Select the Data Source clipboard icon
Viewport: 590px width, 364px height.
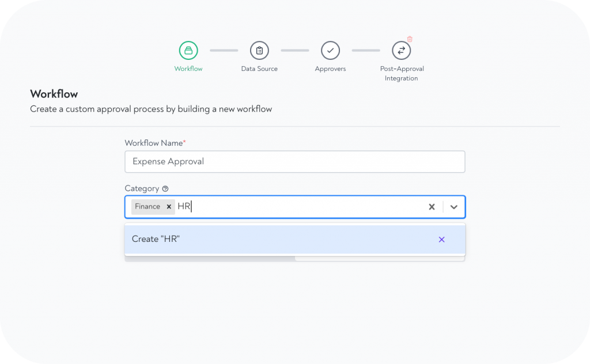(x=259, y=50)
